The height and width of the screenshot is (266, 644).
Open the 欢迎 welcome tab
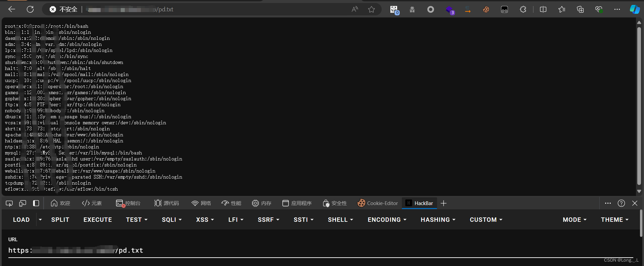click(60, 203)
